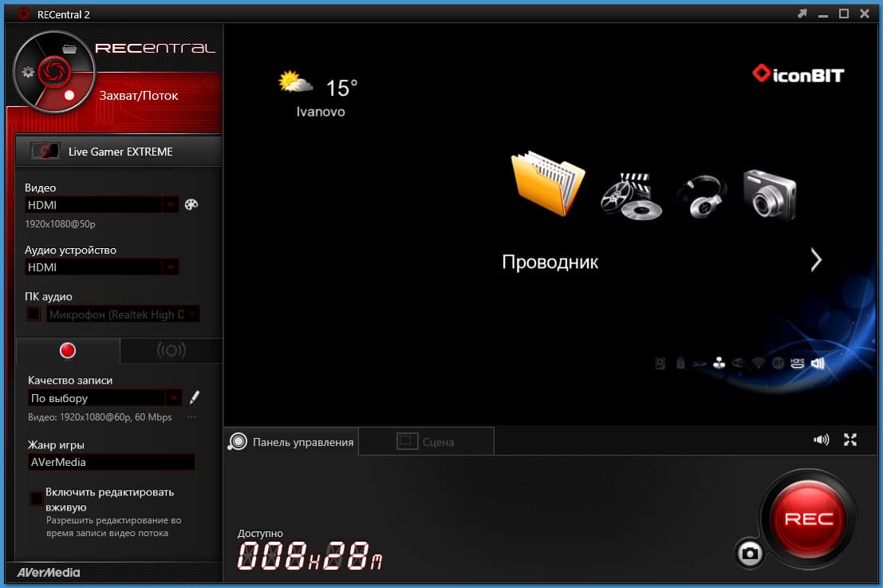Open the Видео HDMI source dropdown
This screenshot has width=883, height=588.
(102, 205)
